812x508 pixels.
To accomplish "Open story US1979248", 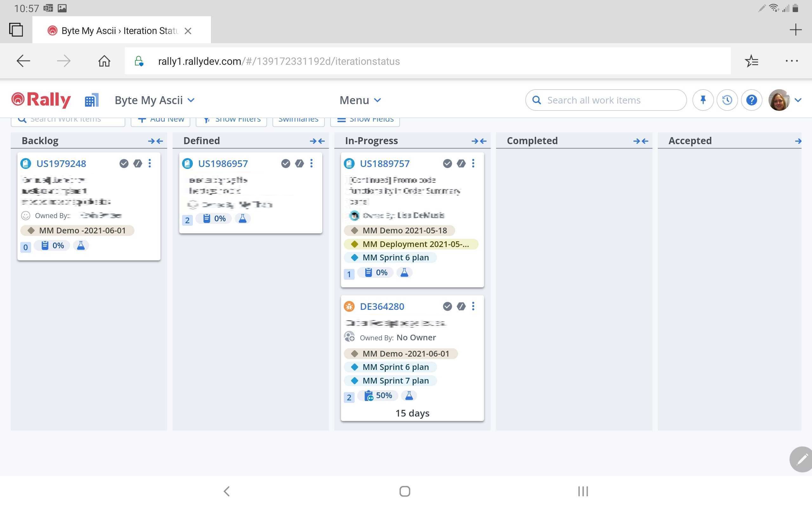I will pos(61,164).
